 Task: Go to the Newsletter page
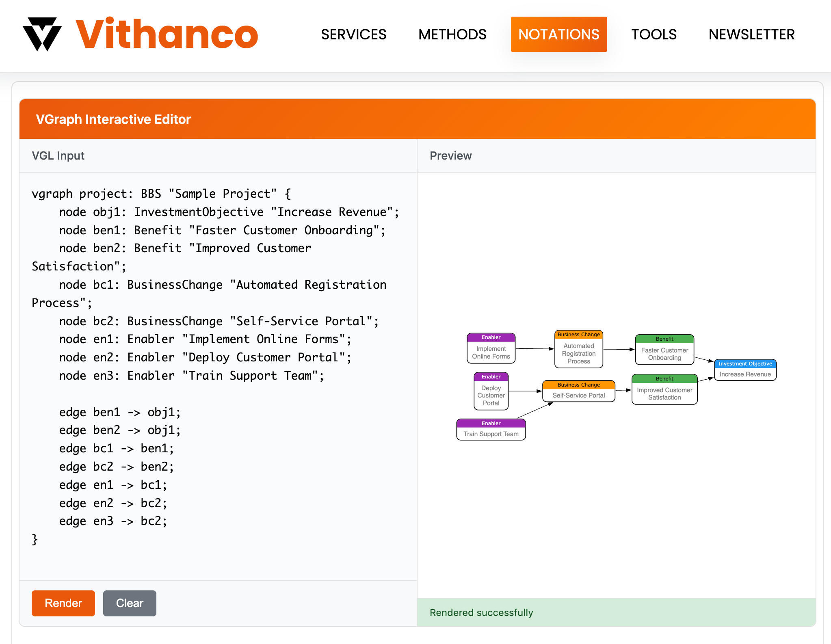click(751, 35)
